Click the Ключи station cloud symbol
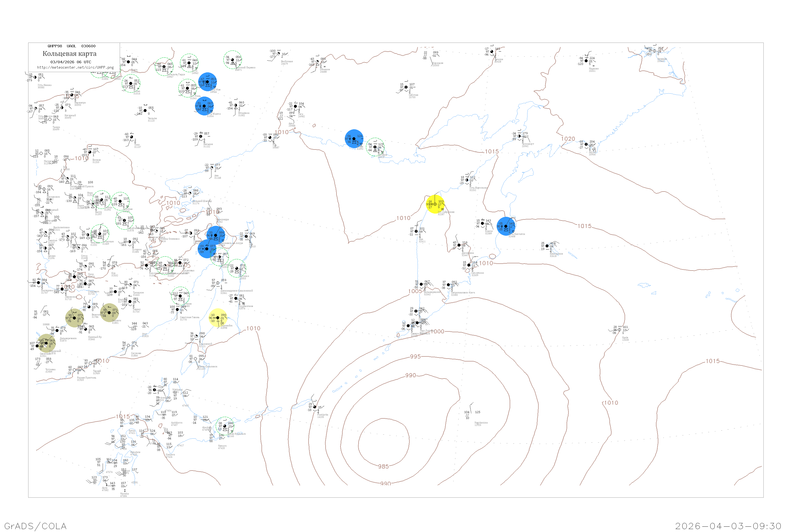 pyautogui.click(x=483, y=223)
